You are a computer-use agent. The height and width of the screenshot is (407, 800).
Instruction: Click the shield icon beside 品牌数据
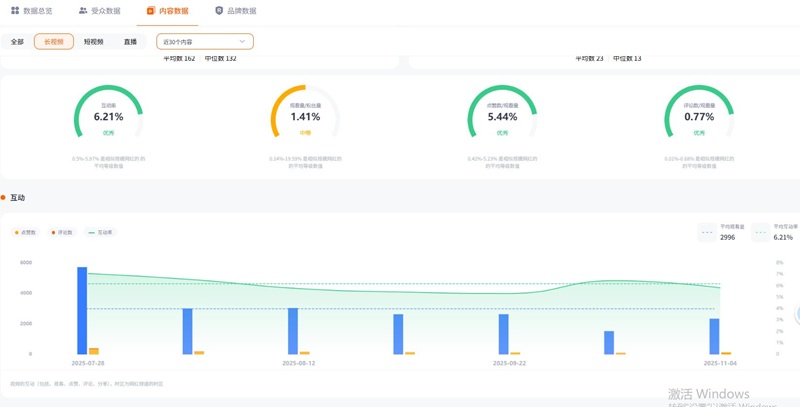click(219, 11)
